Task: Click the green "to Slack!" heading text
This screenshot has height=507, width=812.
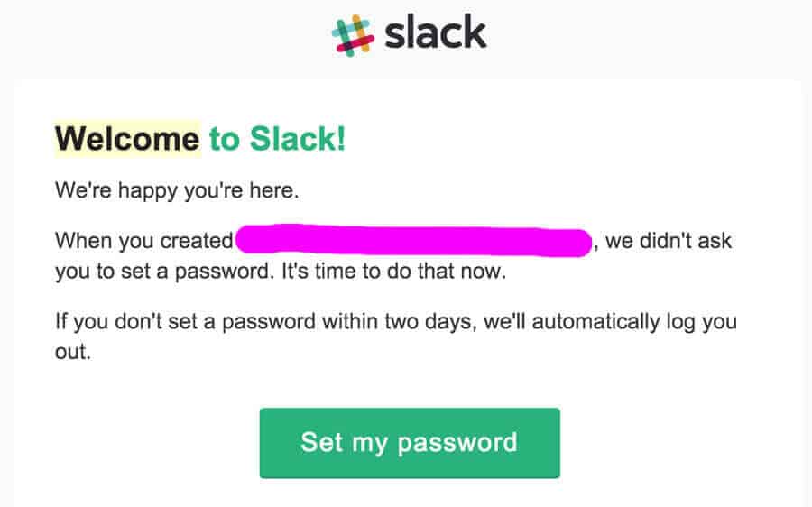Action: 277,139
